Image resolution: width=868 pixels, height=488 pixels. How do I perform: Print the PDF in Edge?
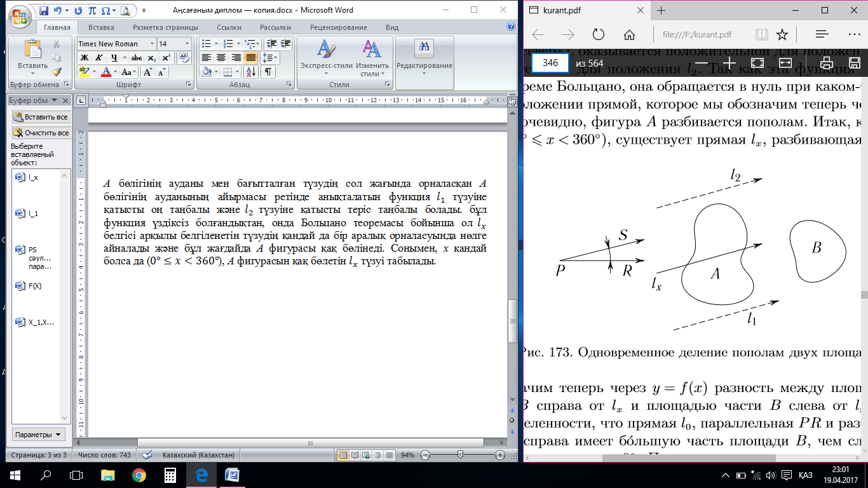[x=827, y=63]
